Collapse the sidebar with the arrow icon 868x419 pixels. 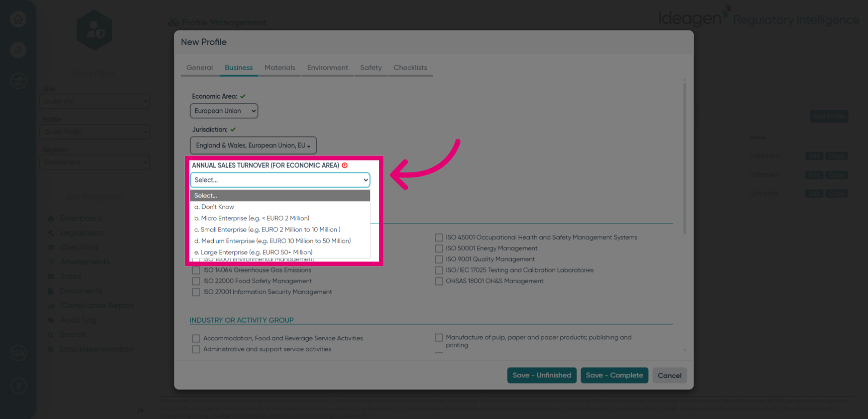pos(142,410)
